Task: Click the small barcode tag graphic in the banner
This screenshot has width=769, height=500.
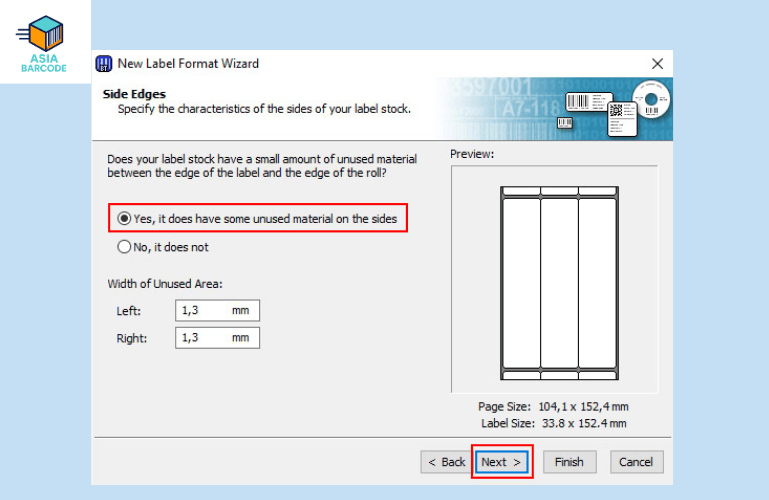Action: pos(565,123)
